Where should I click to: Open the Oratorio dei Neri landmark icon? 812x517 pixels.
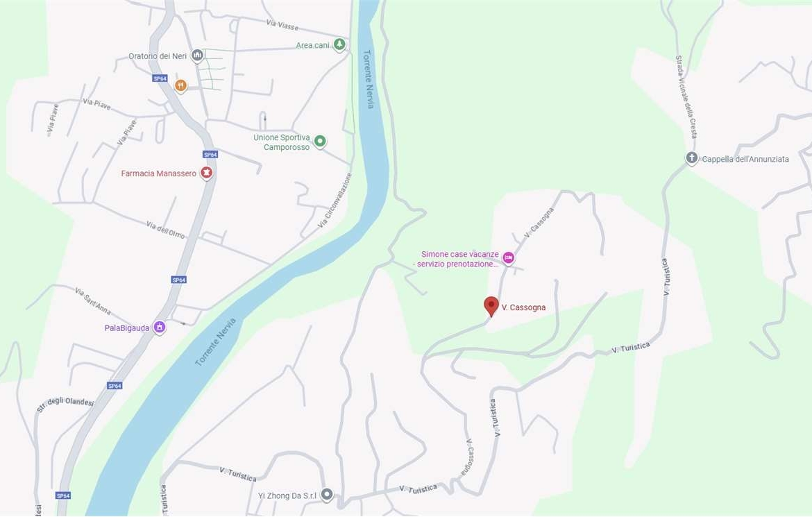[197, 55]
